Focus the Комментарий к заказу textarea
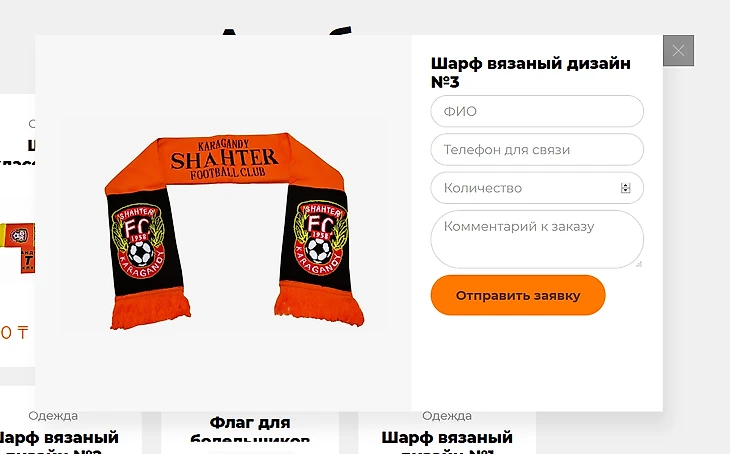The height and width of the screenshot is (454, 730). point(537,239)
